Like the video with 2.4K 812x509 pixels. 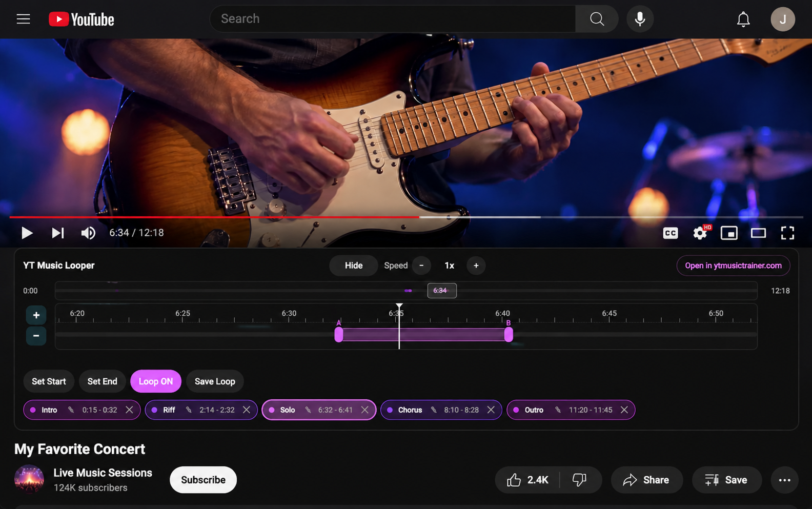(x=527, y=480)
